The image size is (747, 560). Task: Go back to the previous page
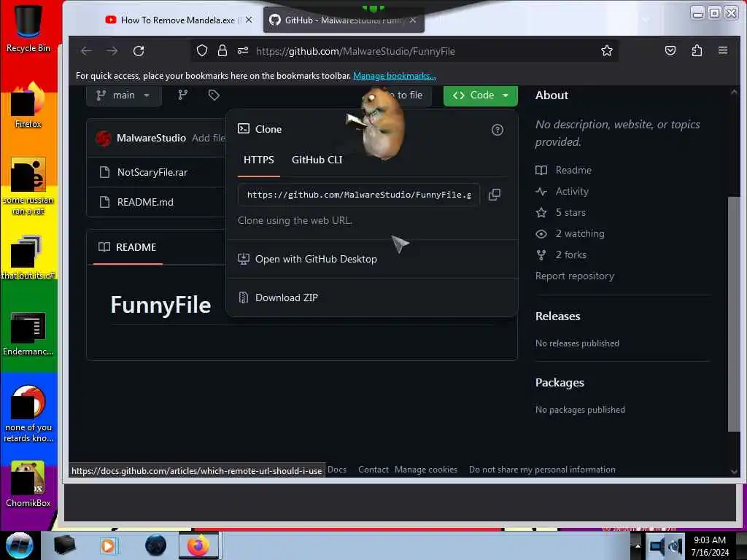(86, 51)
